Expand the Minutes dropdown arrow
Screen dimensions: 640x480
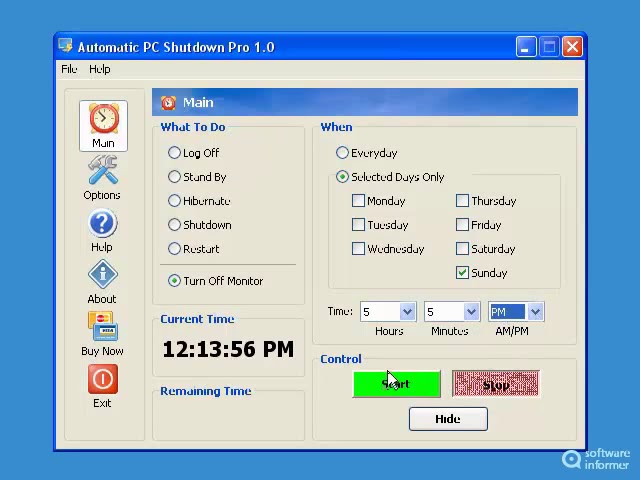tap(471, 312)
